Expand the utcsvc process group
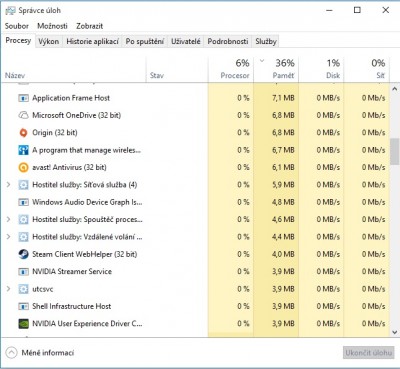Viewport: 400px width, 369px height. point(9,289)
